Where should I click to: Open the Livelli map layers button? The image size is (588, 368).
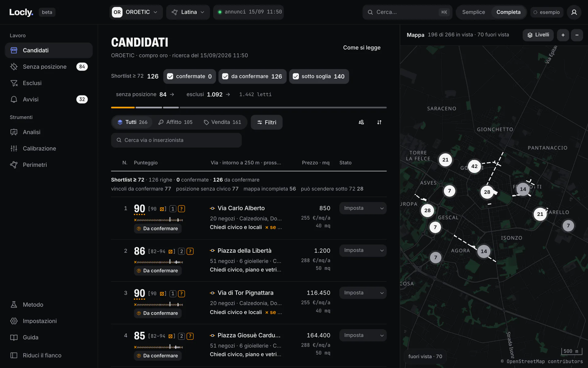pos(538,35)
